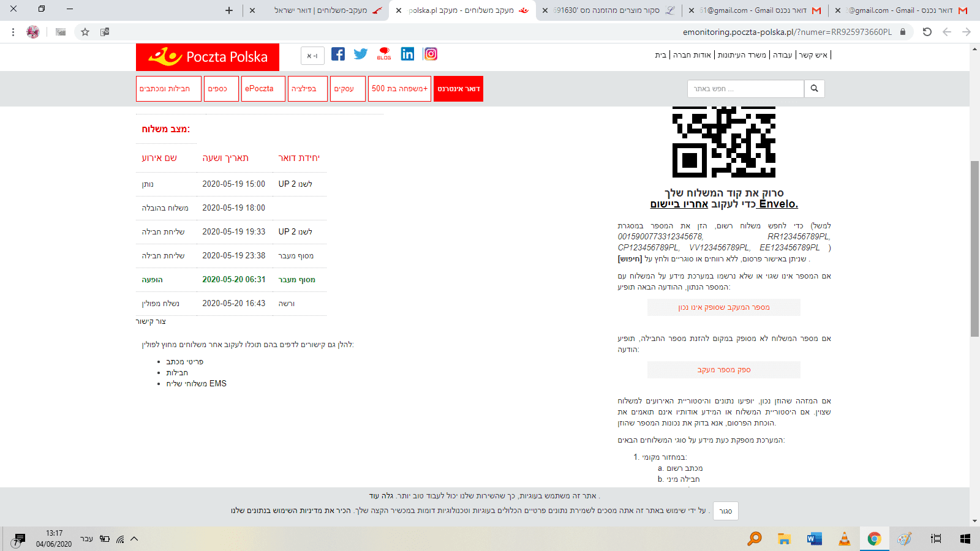
Task: Reload the page
Action: (x=927, y=32)
